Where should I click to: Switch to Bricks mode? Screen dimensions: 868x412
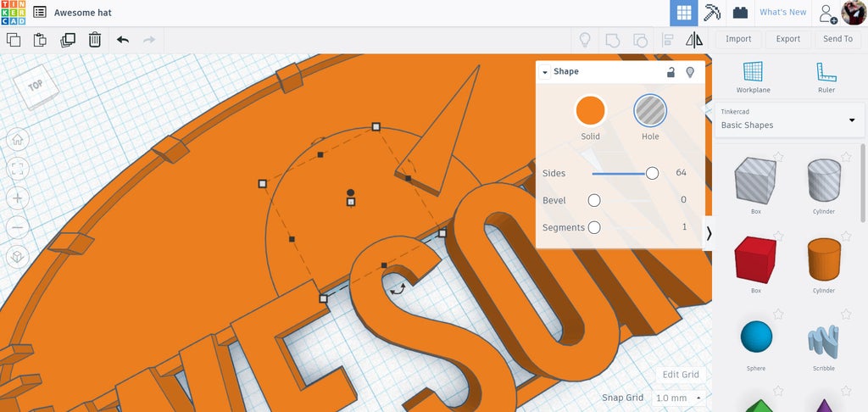(740, 13)
